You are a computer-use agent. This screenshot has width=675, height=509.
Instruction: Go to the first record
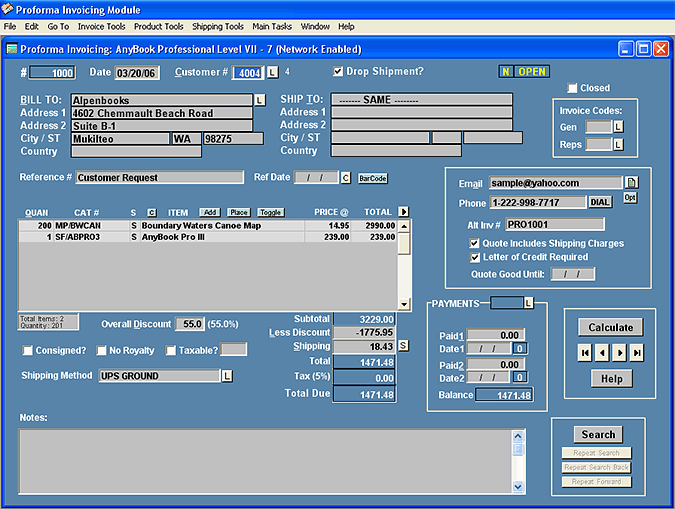(x=586, y=353)
